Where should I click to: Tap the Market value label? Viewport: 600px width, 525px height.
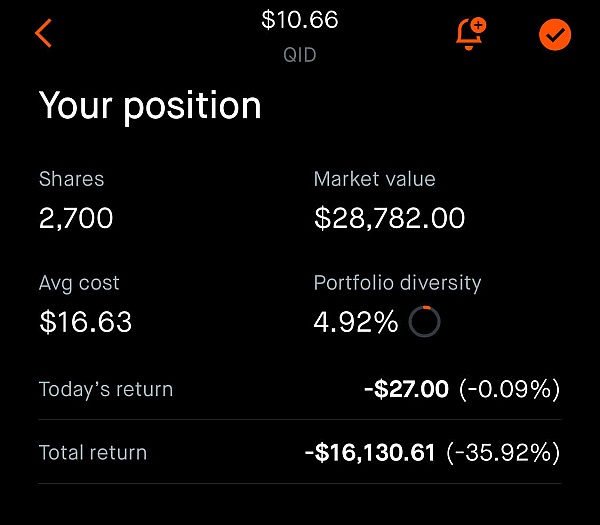click(x=374, y=179)
